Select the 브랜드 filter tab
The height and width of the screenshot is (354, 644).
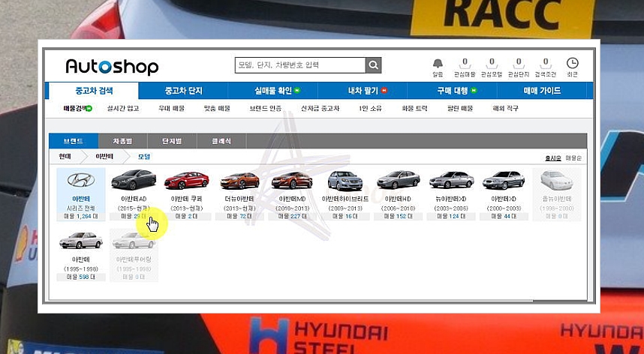(74, 141)
